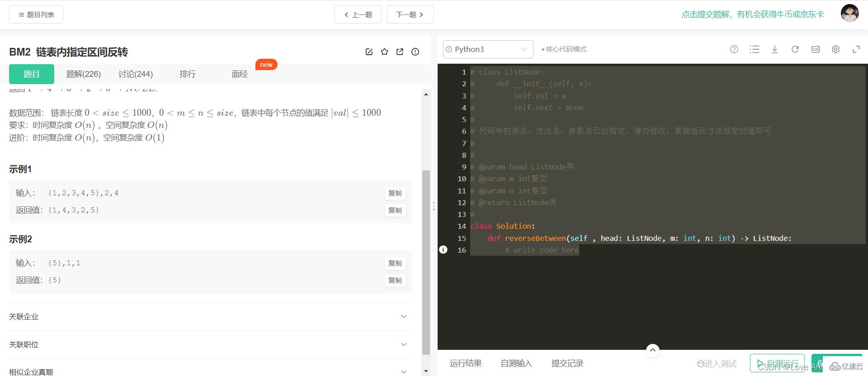Expand the 相似企业真题 section
This screenshot has height=376, width=868.
coord(211,371)
